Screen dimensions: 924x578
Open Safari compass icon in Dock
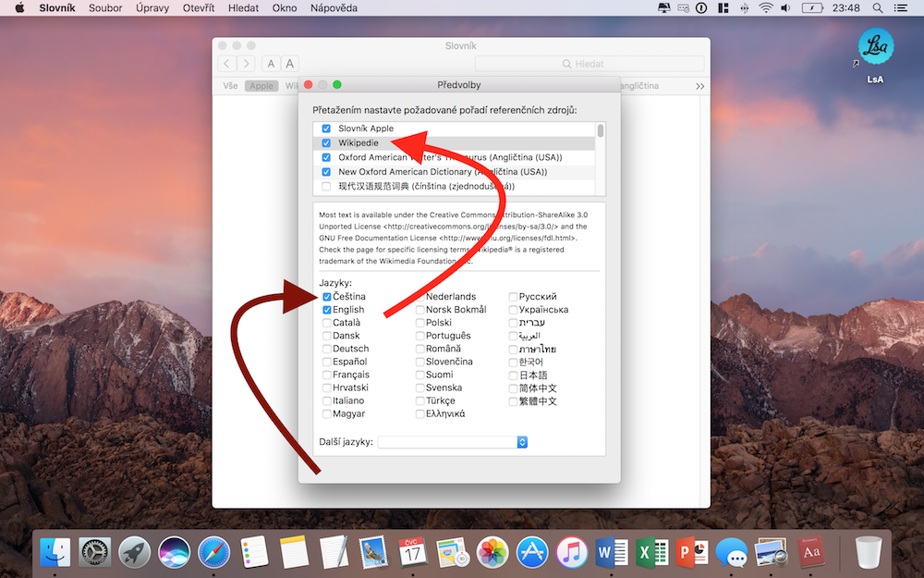point(214,553)
